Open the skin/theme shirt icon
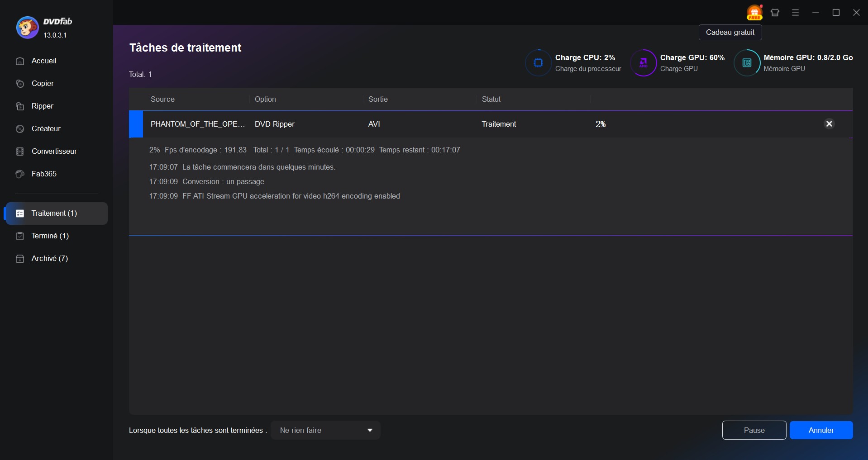Viewport: 868px width, 460px height. [775, 13]
